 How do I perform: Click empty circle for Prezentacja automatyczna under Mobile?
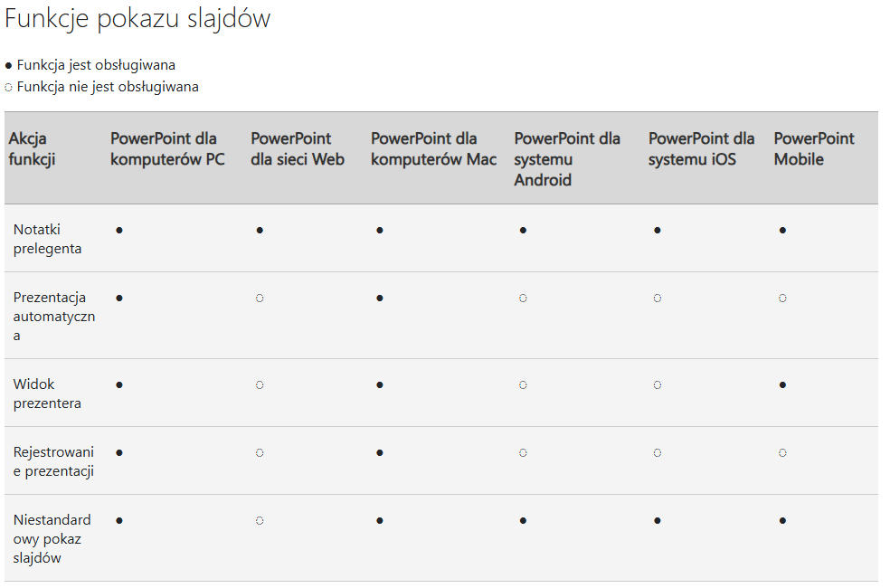coord(782,298)
